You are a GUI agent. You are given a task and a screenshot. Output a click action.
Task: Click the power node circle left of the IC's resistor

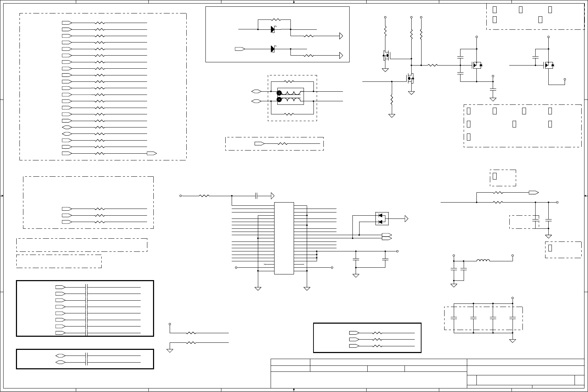pos(181,196)
